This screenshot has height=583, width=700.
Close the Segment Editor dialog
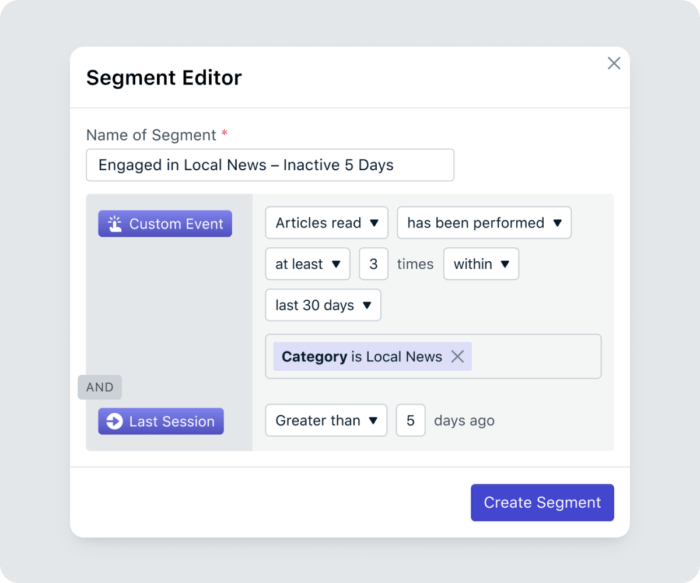(x=614, y=63)
